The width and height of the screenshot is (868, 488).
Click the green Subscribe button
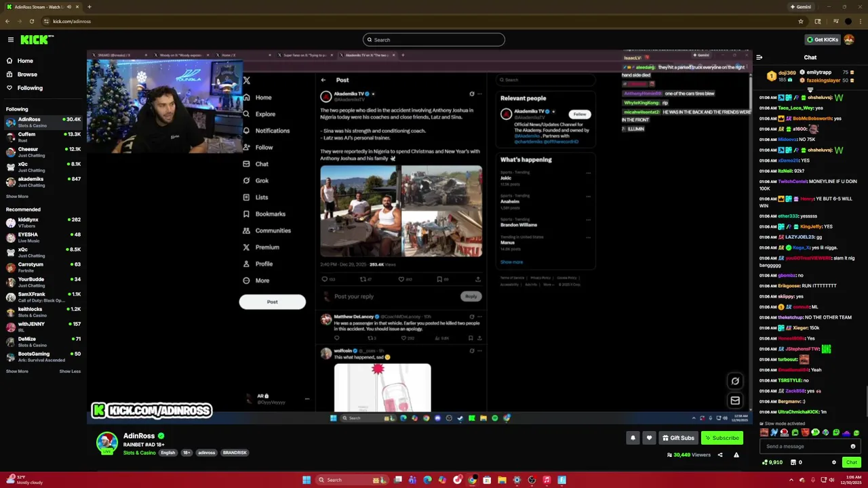point(722,438)
